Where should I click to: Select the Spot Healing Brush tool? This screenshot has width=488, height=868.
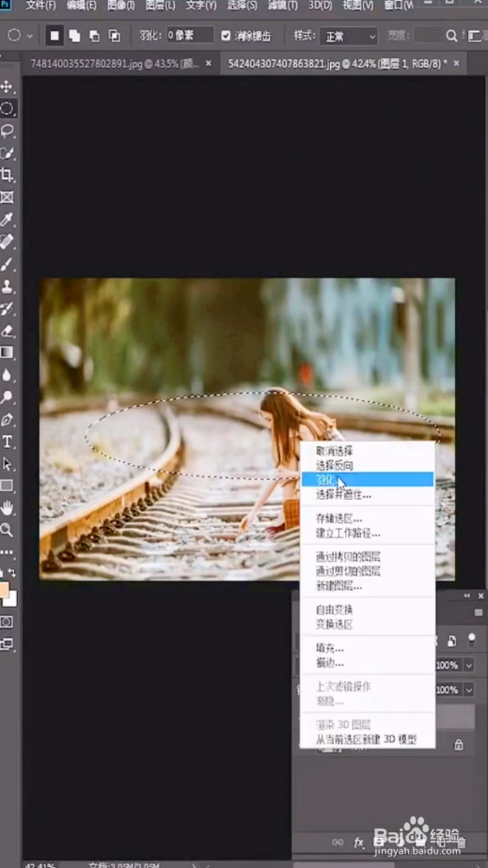pos(7,241)
